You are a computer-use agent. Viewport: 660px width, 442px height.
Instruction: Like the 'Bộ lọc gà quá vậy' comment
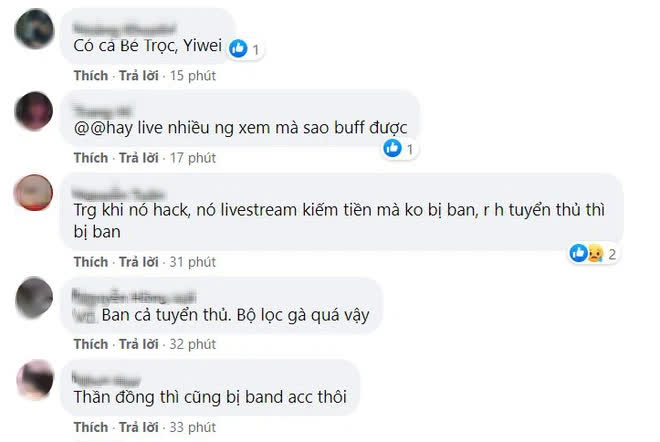pos(91,344)
